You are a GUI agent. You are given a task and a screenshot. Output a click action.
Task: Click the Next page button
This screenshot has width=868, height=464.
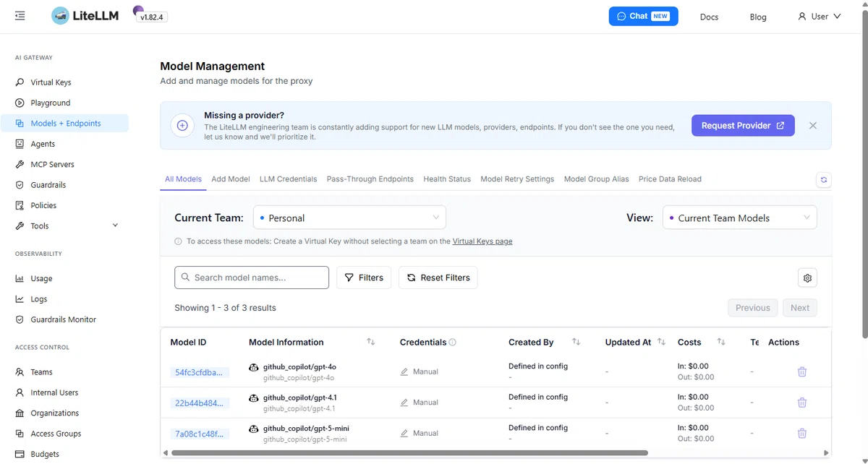tap(800, 308)
